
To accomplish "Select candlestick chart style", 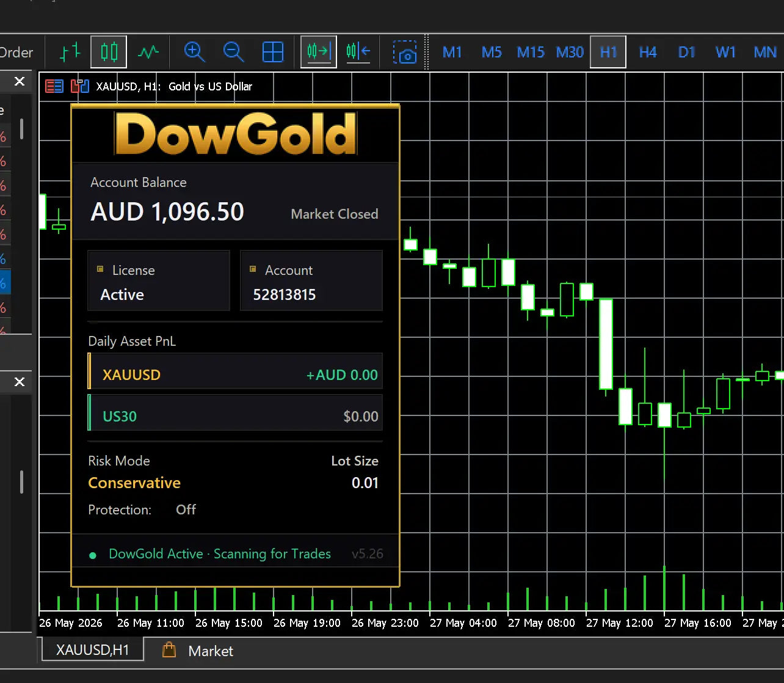I will [109, 52].
